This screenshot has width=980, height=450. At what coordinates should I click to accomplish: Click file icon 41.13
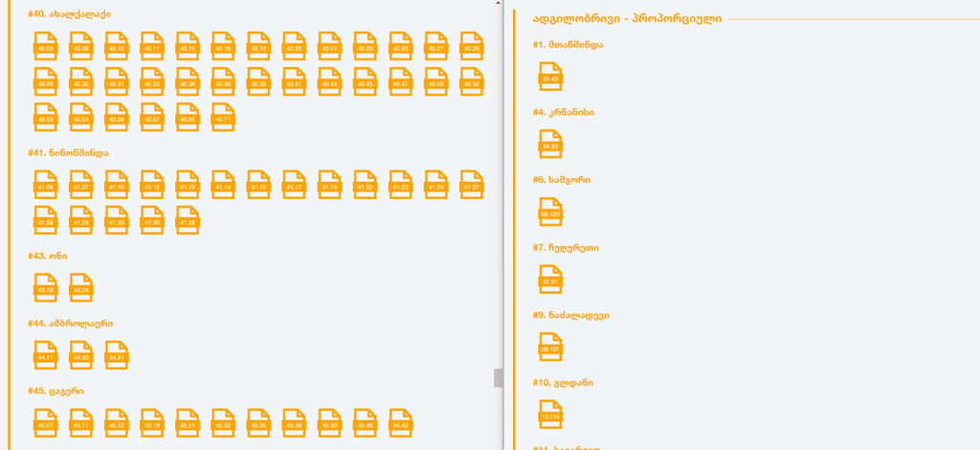click(x=189, y=185)
